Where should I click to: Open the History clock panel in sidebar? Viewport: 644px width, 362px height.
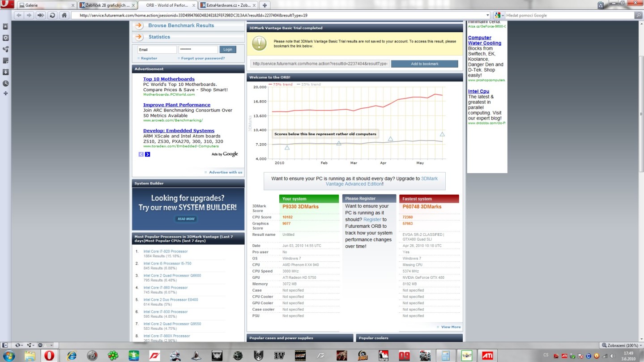[x=5, y=83]
